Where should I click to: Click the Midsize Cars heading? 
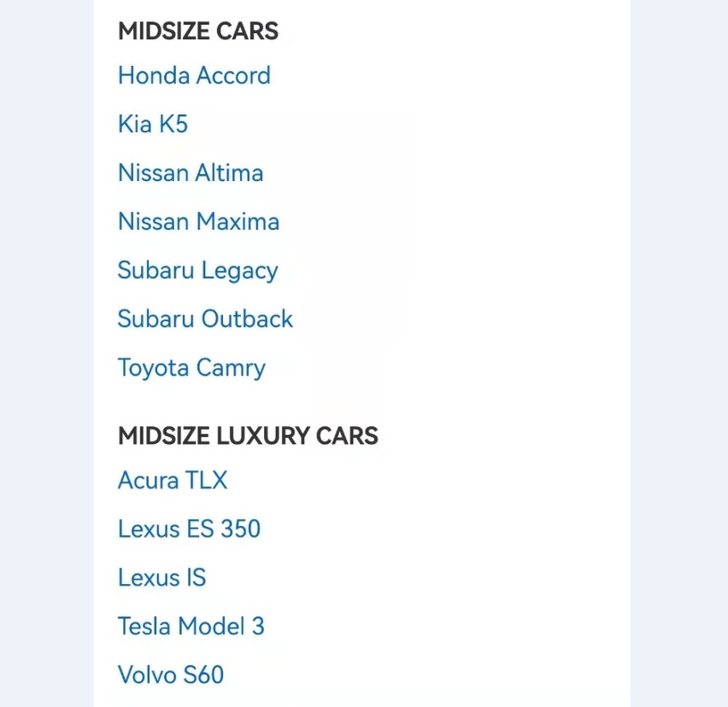(x=198, y=31)
